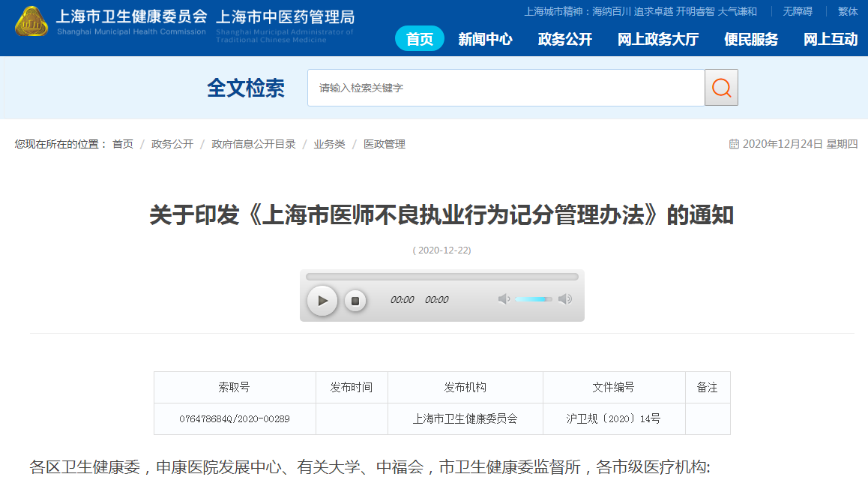Click the calendar icon beside the date
868x486 pixels.
coord(734,144)
